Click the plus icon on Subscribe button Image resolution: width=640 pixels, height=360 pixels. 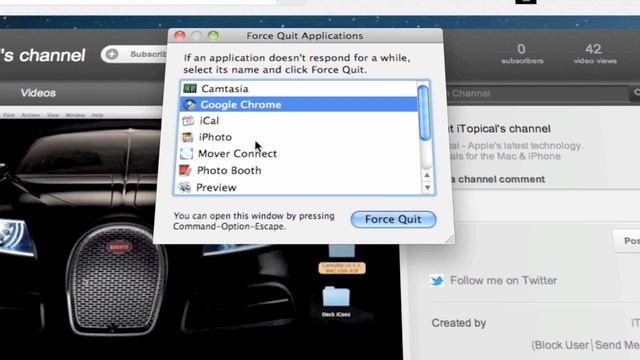(x=112, y=54)
